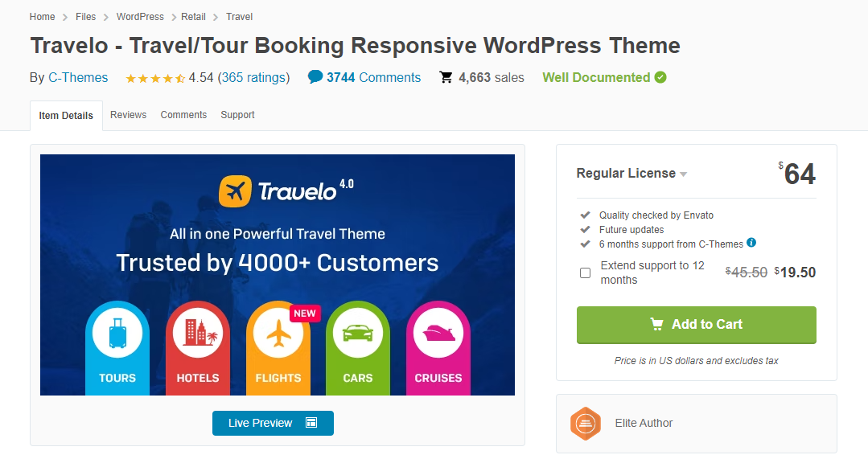This screenshot has height=455, width=868.
Task: Click the Tours suitcase icon
Action: (117, 333)
